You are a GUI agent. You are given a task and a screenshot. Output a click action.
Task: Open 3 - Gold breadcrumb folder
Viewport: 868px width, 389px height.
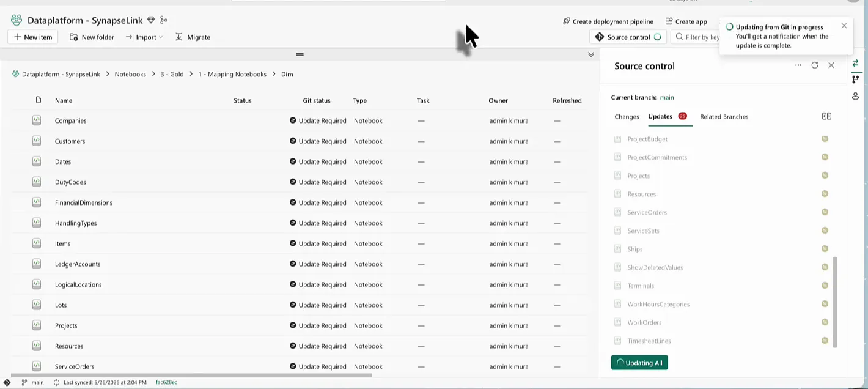(172, 74)
